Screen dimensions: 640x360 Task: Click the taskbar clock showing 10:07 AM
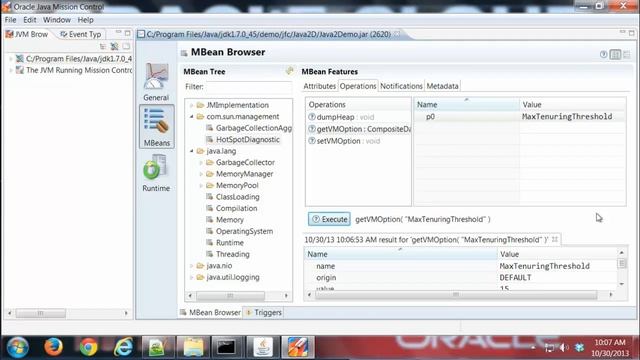tap(610, 347)
